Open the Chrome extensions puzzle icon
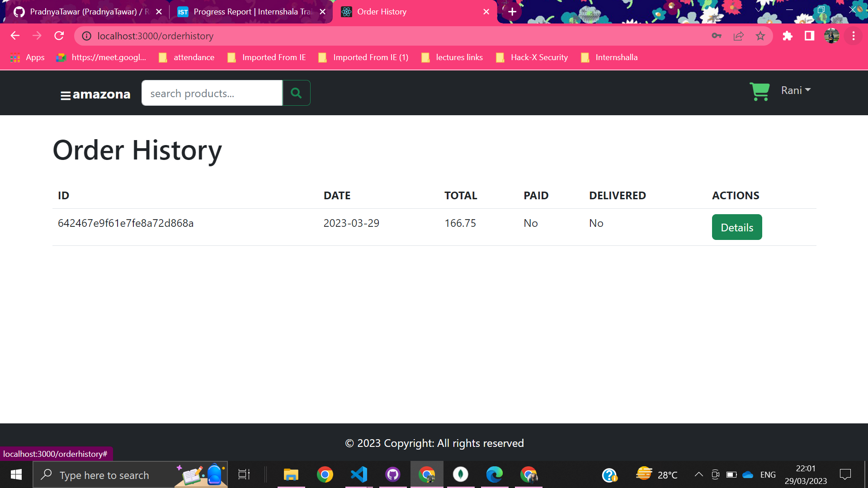The width and height of the screenshot is (868, 488). pos(788,36)
